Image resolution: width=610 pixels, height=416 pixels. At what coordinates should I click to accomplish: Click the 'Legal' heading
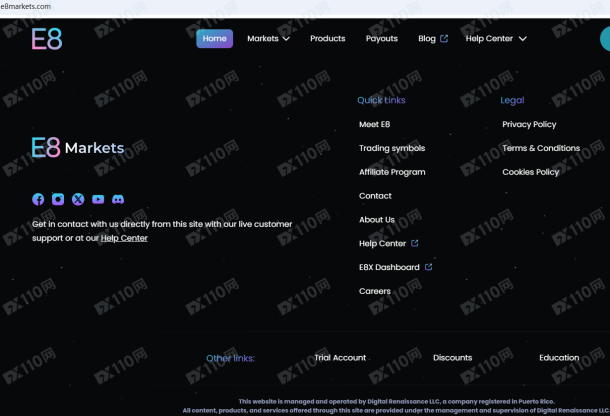[512, 100]
